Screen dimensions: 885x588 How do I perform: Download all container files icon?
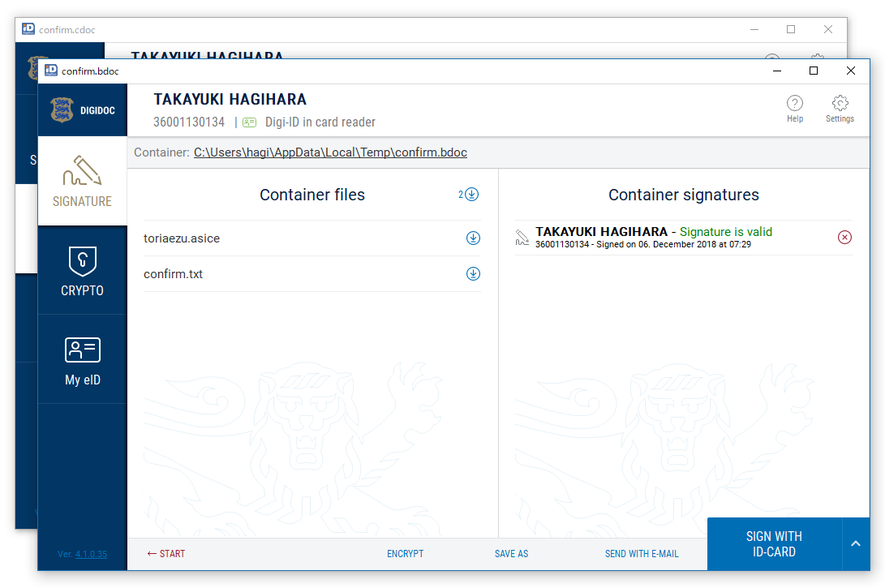(471, 195)
